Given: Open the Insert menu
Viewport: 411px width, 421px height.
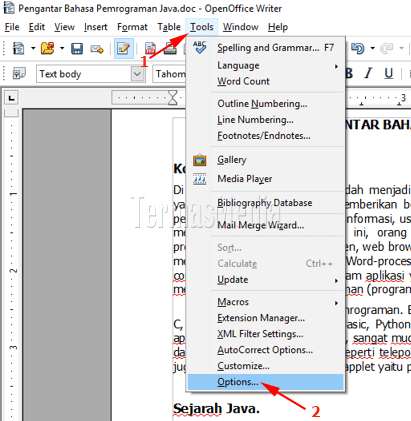Looking at the screenshot, I should tap(96, 27).
